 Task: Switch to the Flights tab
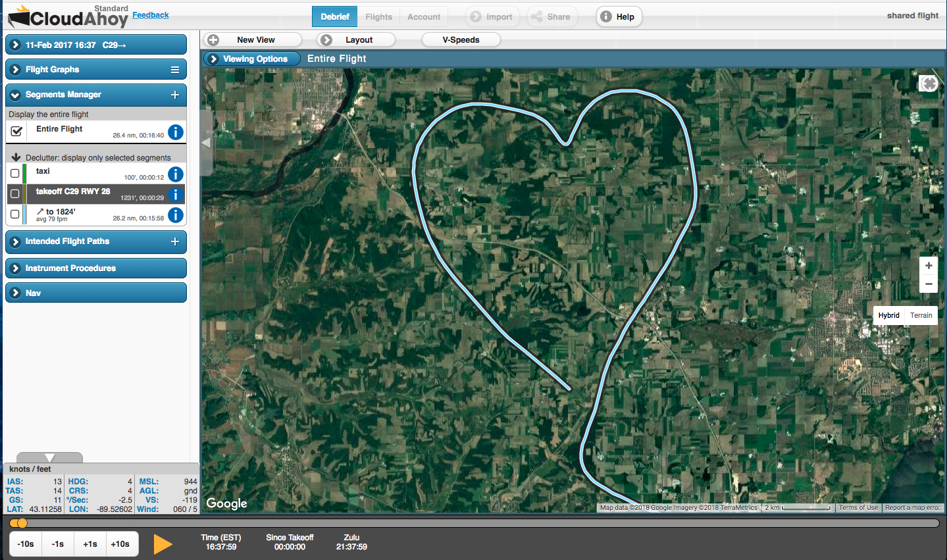click(x=378, y=17)
